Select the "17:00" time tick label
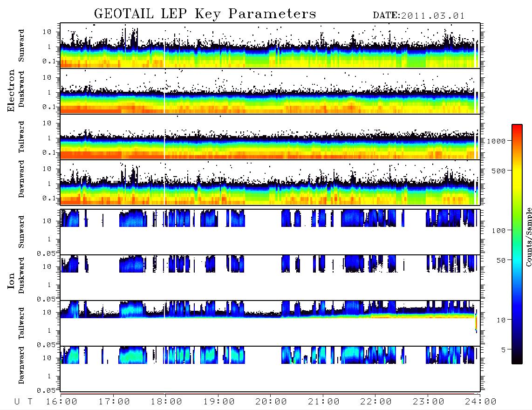Viewport: 532px width, 410px height. 114,402
